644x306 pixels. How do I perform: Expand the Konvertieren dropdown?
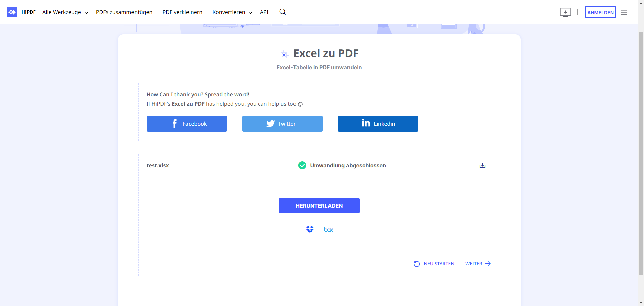(x=232, y=12)
